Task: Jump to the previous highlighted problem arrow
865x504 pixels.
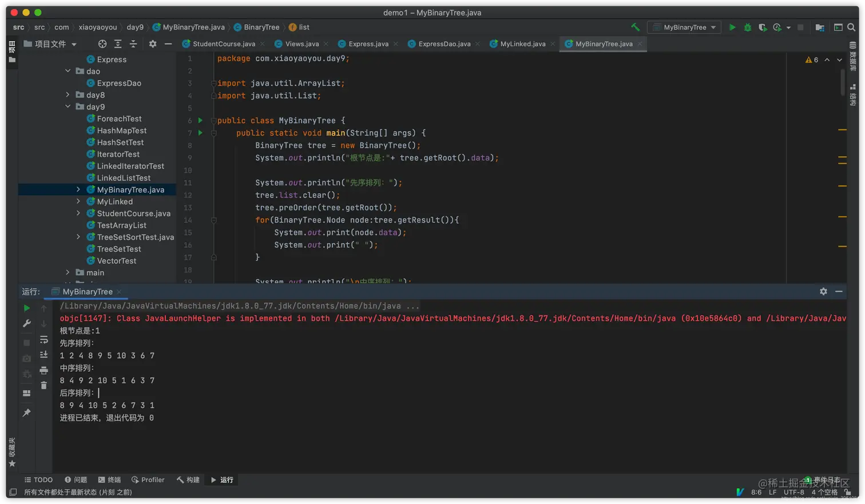Action: pos(827,59)
